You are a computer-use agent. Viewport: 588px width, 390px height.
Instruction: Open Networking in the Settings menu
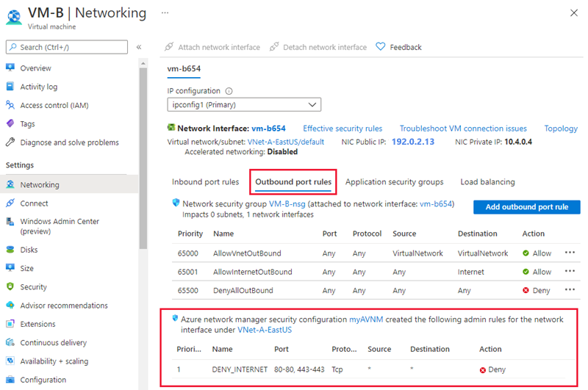click(x=69, y=184)
